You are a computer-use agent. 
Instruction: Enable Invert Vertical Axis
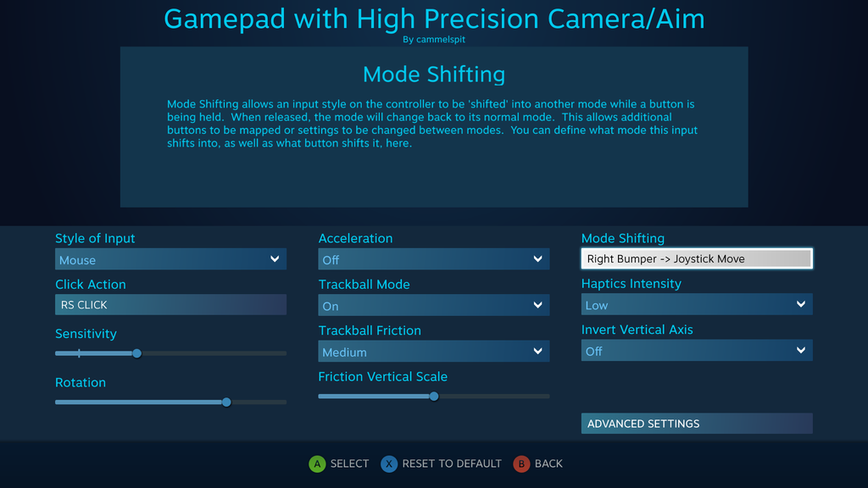[x=697, y=350]
